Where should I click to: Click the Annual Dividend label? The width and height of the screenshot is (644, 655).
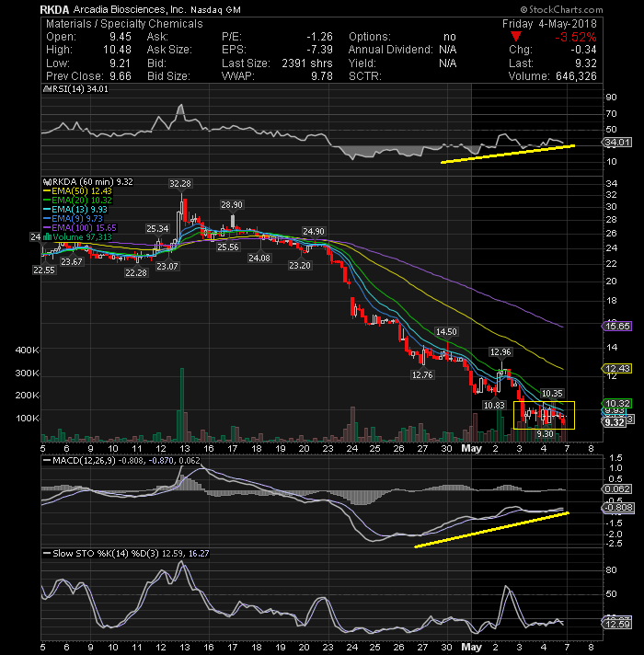tap(391, 50)
